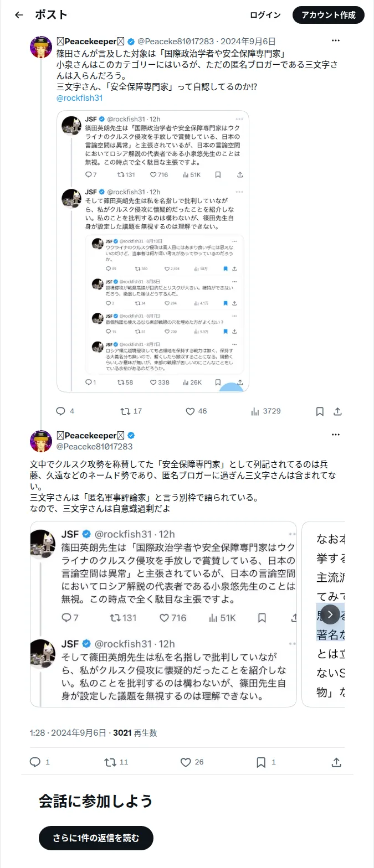Repost the first post with 17 reposts
This screenshot has height=868, width=374.
click(131, 411)
